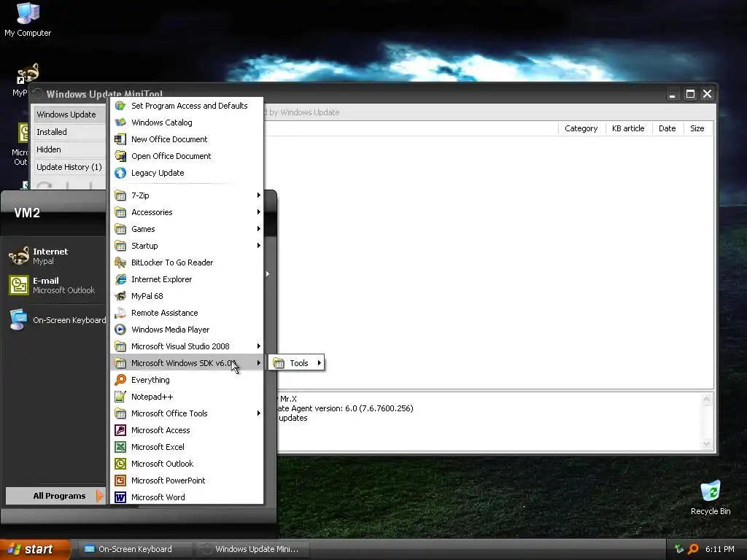
Task: Launch New Office Document
Action: pos(187,139)
